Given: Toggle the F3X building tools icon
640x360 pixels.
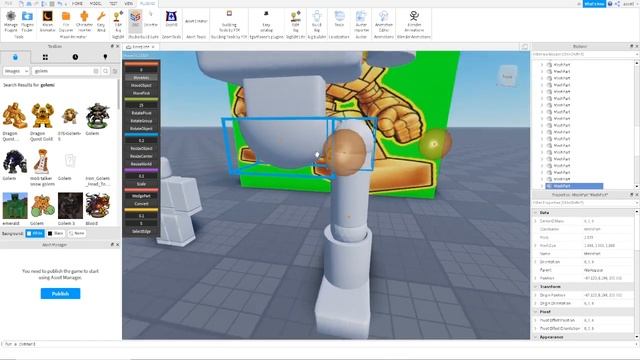Looking at the screenshot, I should pyautogui.click(x=135, y=21).
